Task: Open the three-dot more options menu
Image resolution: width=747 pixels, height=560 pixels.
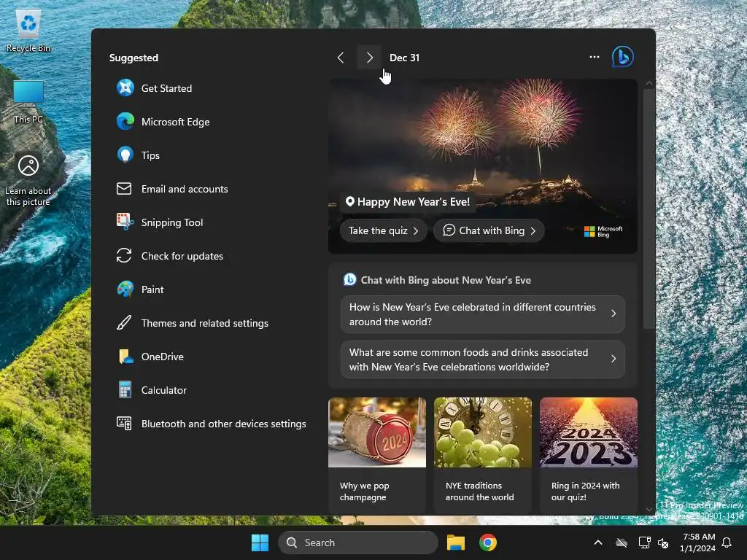Action: (594, 57)
